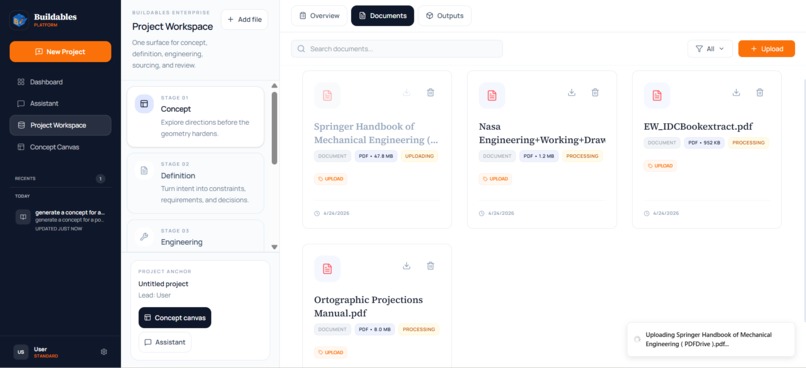Click the US user avatar
The image size is (806, 368).
(x=21, y=352)
